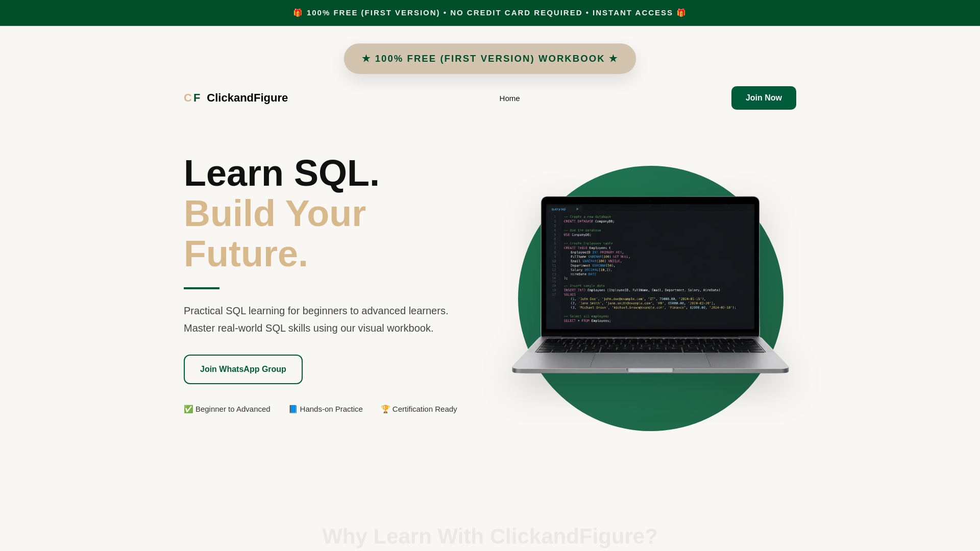The width and height of the screenshot is (980, 551).
Task: Click the CF logo mark
Action: click(192, 98)
